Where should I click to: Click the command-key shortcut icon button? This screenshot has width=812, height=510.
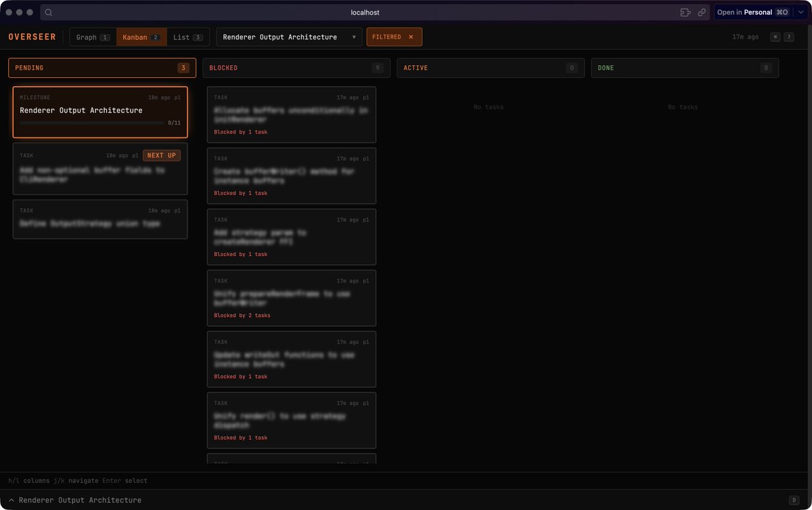pos(775,37)
